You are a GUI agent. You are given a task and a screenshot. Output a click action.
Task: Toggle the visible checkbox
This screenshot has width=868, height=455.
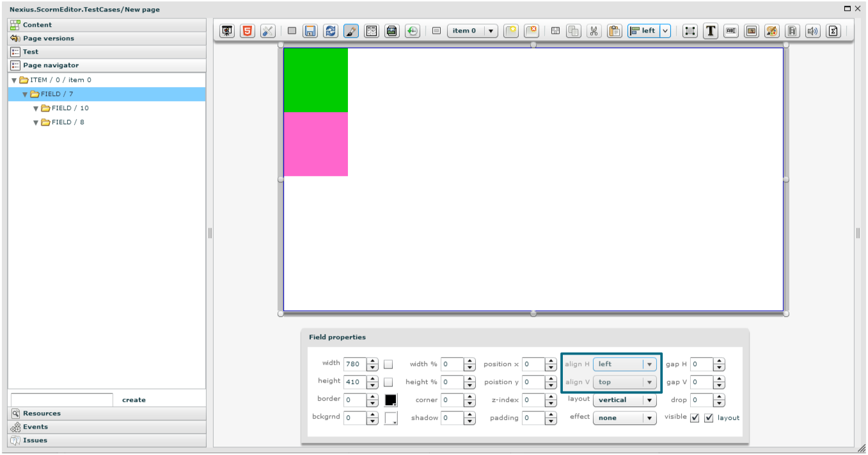tap(695, 418)
